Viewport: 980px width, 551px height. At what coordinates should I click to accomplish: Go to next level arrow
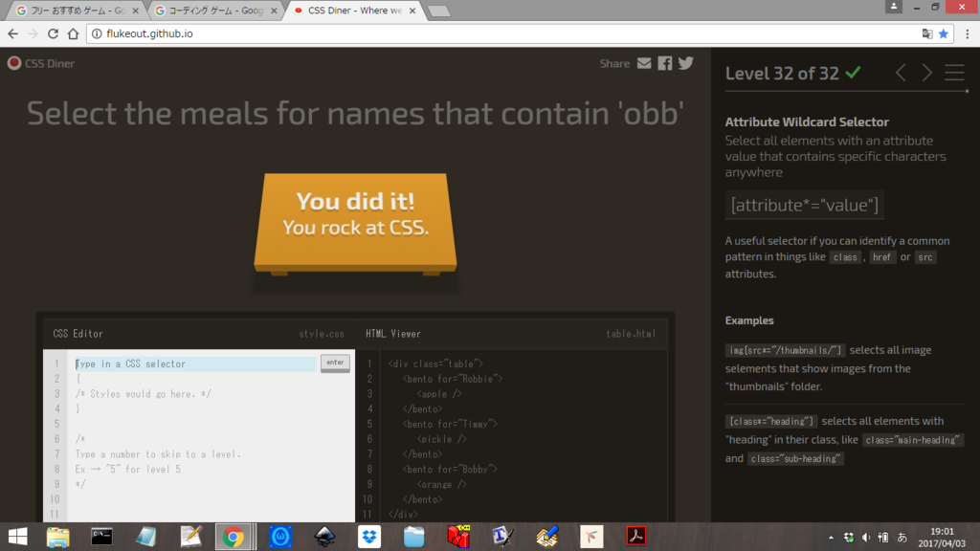click(926, 73)
